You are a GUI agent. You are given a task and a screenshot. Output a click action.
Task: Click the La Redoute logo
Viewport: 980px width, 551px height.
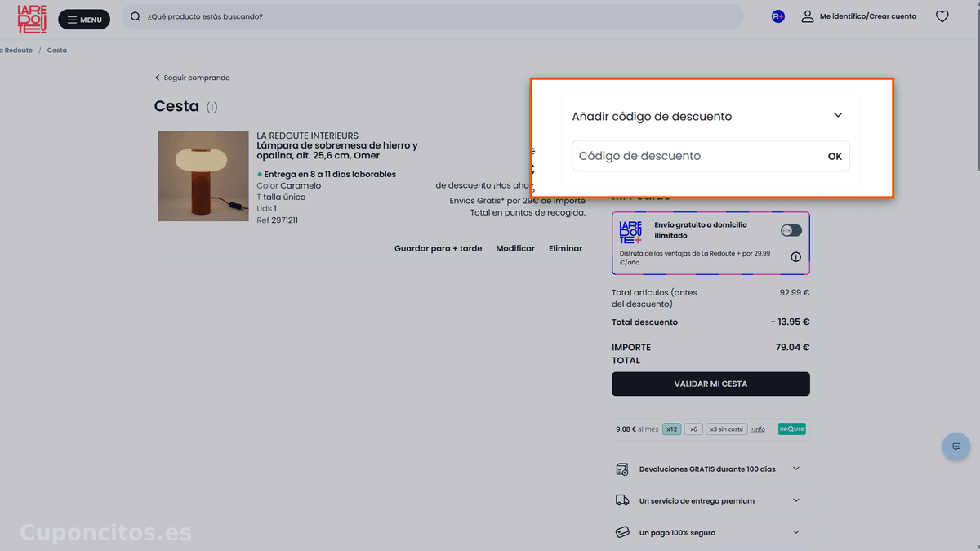pos(32,19)
